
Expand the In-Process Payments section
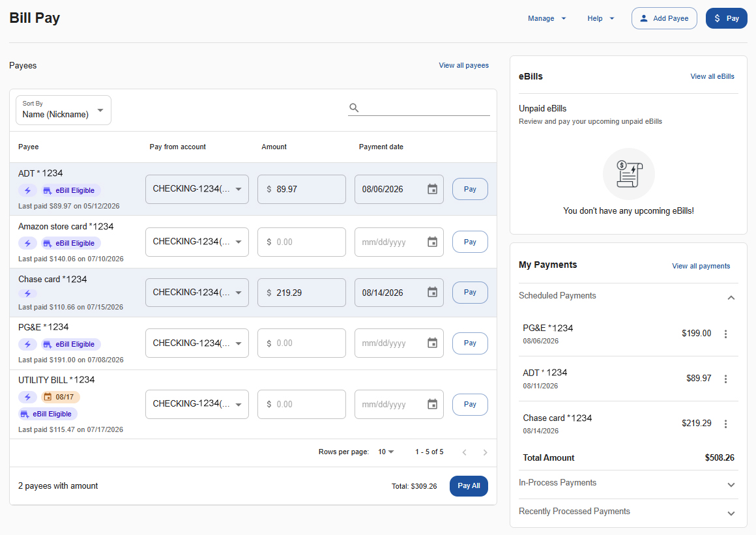click(x=731, y=485)
